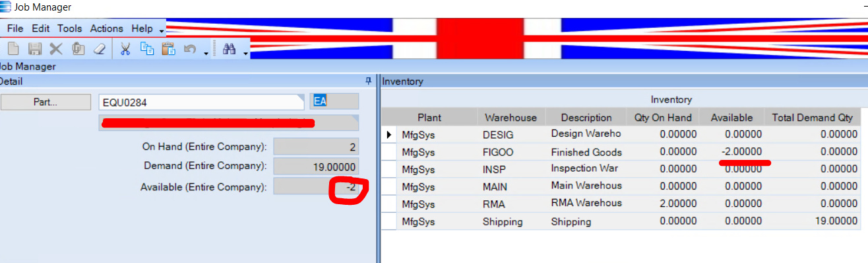
Task: Click the DESIG warehouse cell
Action: click(x=511, y=135)
